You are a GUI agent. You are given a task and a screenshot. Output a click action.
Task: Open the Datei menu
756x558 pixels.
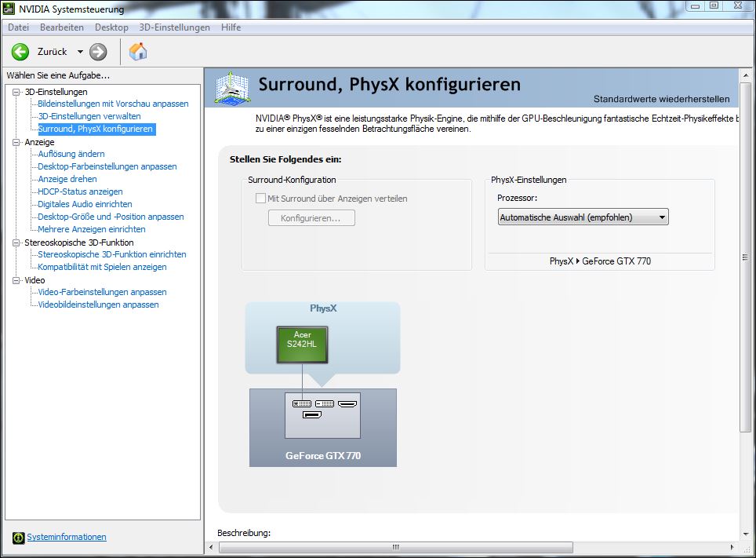pyautogui.click(x=18, y=27)
